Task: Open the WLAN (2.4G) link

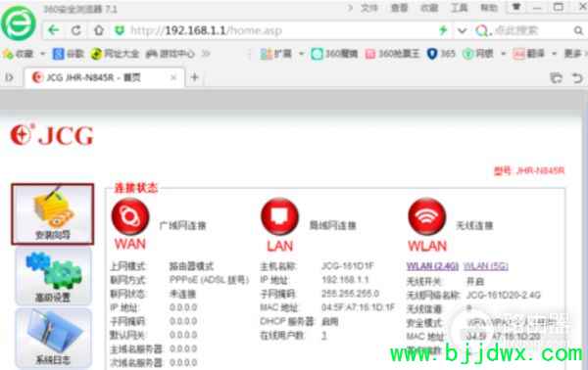Action: 432,266
